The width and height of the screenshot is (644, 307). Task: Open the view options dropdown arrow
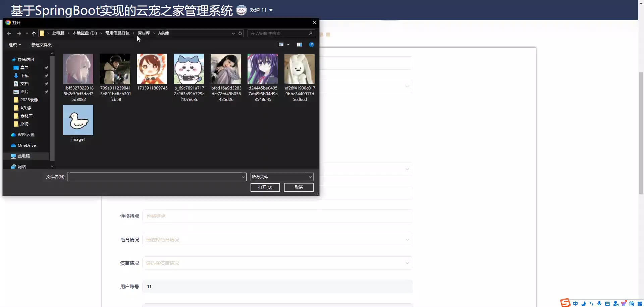tap(288, 45)
